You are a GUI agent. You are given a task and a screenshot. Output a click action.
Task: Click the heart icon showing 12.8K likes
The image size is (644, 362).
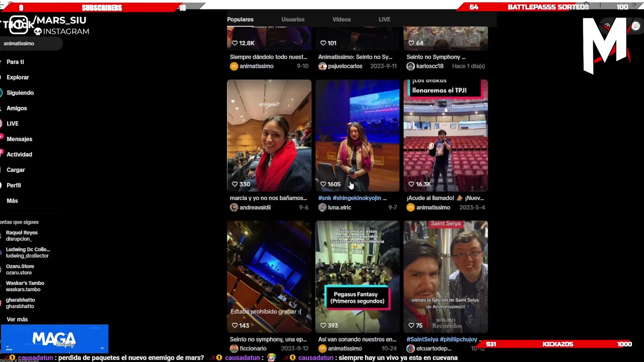click(234, 43)
